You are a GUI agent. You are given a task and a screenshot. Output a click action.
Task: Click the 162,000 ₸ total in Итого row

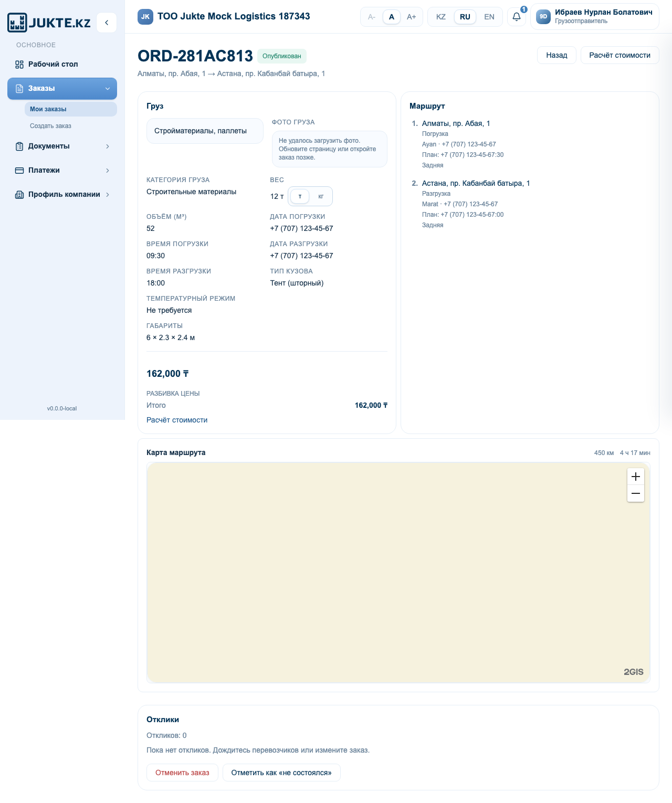[x=371, y=405]
